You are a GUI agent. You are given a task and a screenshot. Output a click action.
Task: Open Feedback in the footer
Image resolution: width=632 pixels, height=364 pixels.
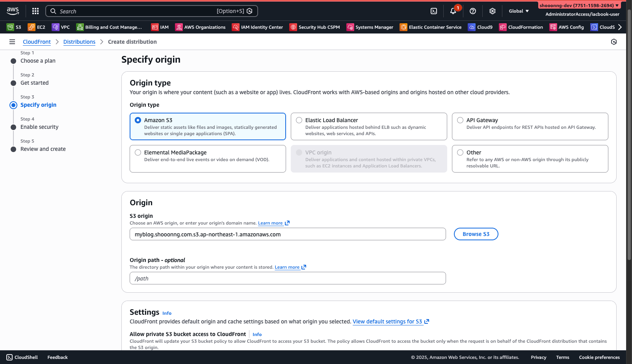[x=58, y=357]
